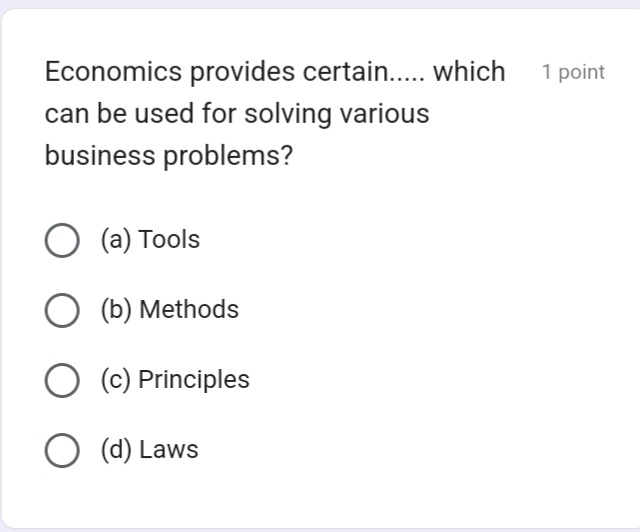Click the "1 point" score label
The image size is (640, 532).
coord(573,72)
